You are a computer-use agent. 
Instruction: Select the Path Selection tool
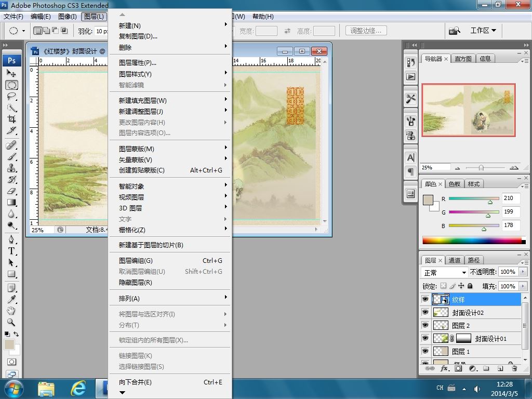click(x=11, y=262)
